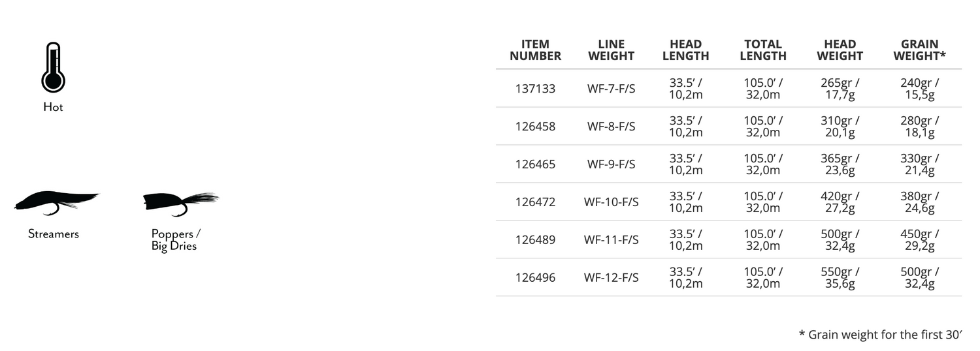
Task: Click item number 137133
Action: 535,89
